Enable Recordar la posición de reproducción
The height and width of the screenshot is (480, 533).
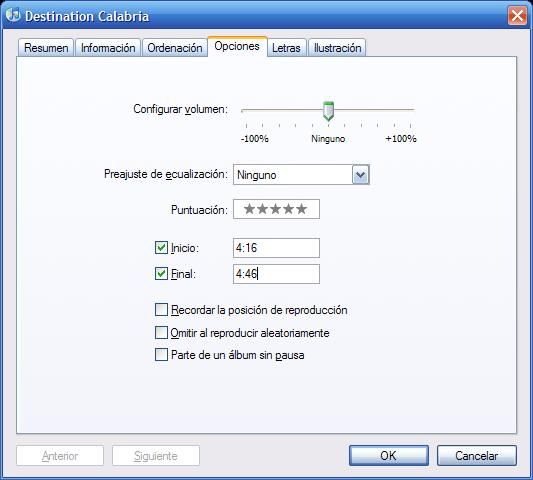tap(161, 310)
